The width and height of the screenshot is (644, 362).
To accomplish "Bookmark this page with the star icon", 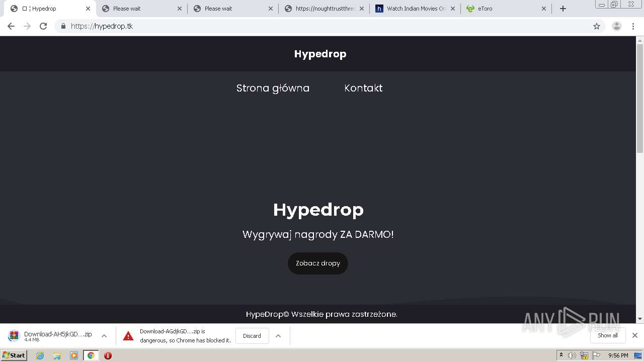I will (597, 26).
